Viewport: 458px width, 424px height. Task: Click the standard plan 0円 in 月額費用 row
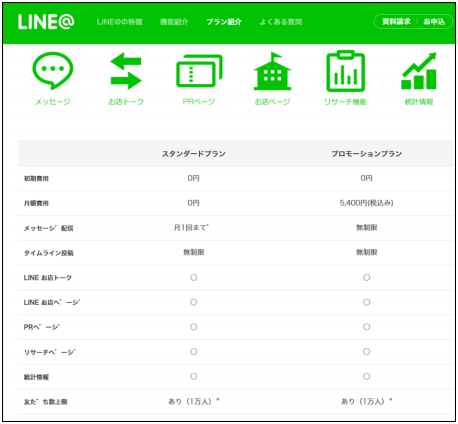pos(194,203)
